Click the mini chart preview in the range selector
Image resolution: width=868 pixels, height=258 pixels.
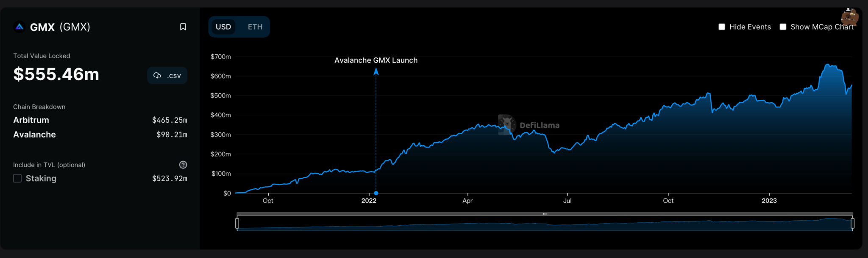pos(545,224)
